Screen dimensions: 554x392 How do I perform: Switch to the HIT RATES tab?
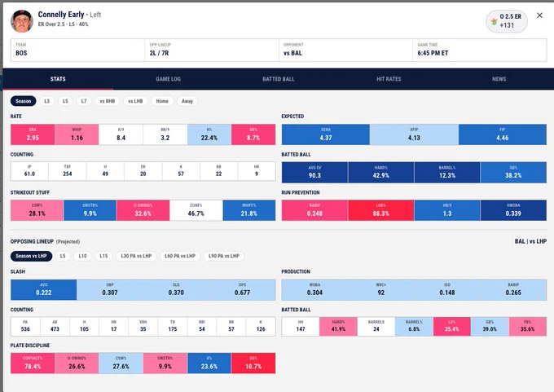pos(389,79)
